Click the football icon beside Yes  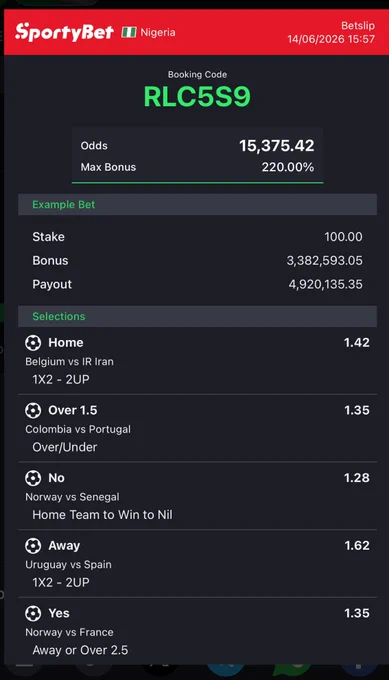point(33,613)
